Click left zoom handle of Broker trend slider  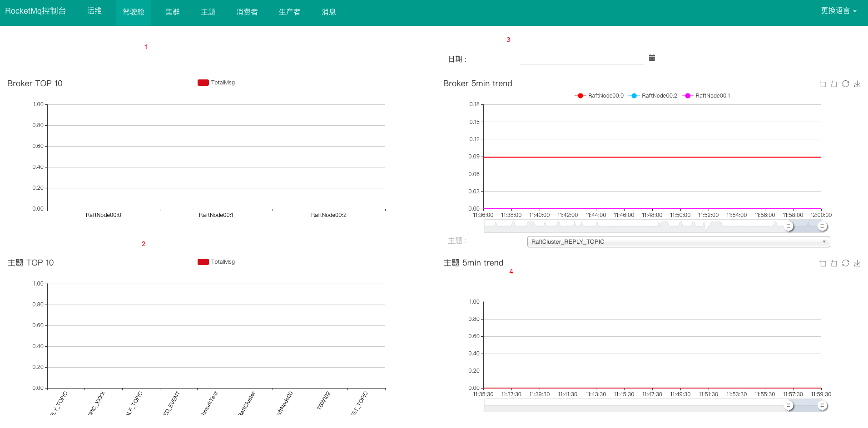point(789,226)
